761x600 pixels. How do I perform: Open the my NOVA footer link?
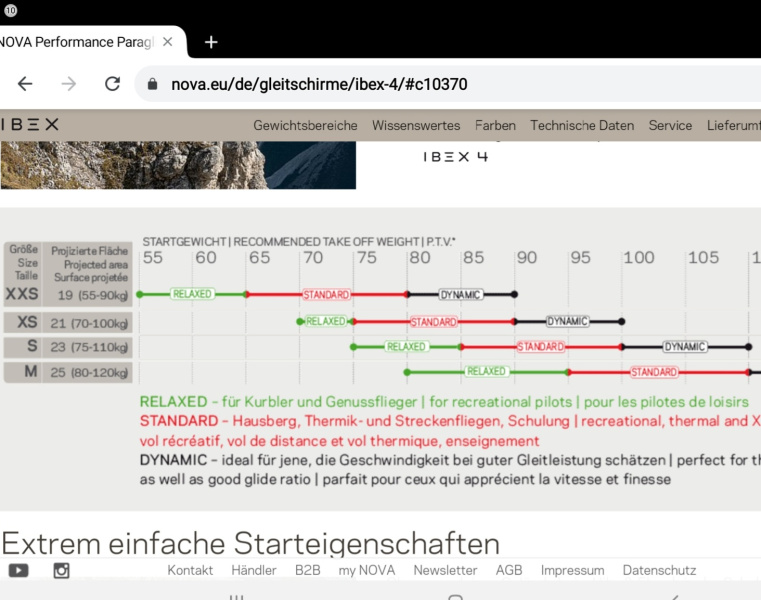pyautogui.click(x=367, y=570)
